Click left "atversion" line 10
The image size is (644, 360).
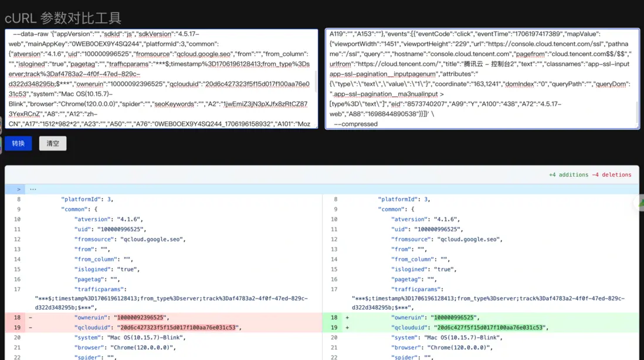tap(109, 219)
